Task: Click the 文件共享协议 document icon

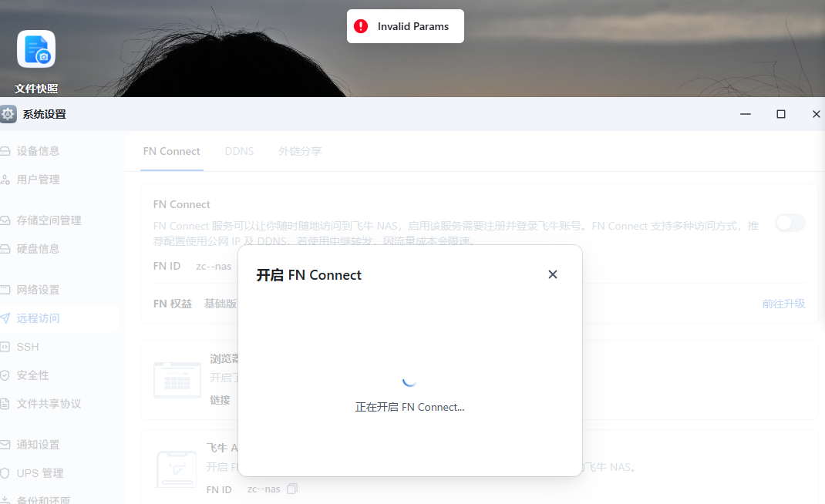Action: click(5, 404)
